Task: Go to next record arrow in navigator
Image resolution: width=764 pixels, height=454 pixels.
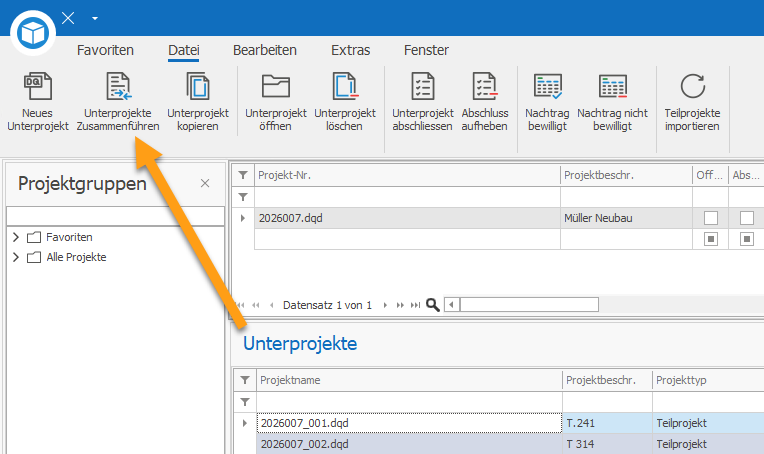Action: click(385, 305)
